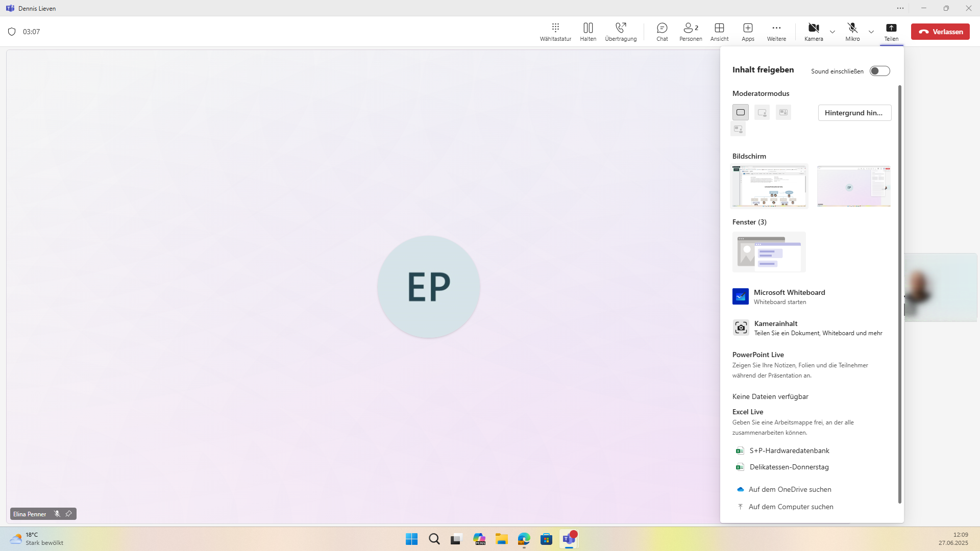This screenshot has width=980, height=551.
Task: Open the Wähltastatur dial pad
Action: [x=555, y=31]
